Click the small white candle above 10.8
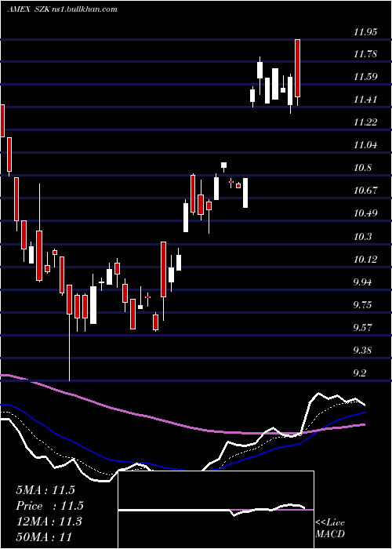Viewport: 392px width, 549px height. pyautogui.click(x=223, y=165)
